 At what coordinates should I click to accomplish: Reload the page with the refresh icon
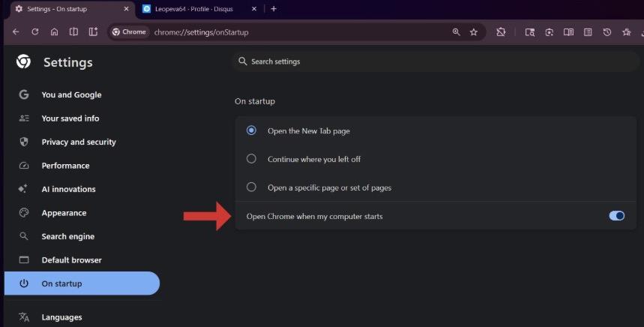point(34,32)
